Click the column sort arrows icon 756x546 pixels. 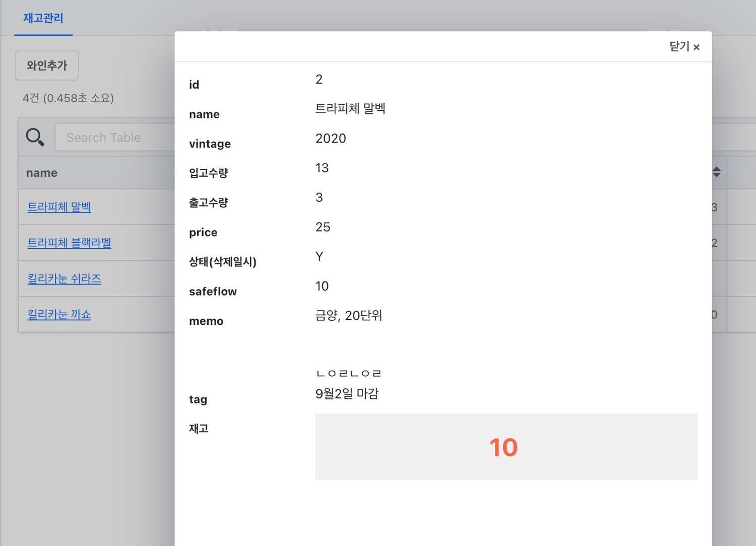coord(716,172)
